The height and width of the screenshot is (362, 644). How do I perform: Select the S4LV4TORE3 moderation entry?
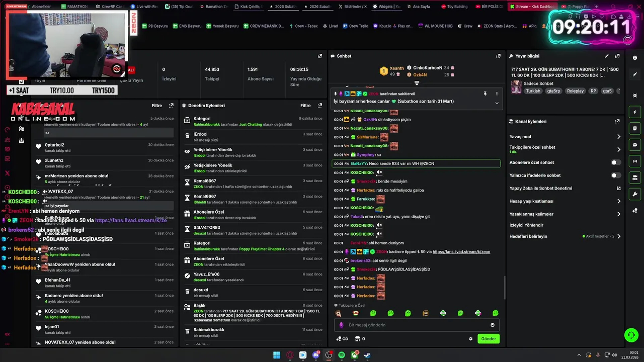click(253, 230)
